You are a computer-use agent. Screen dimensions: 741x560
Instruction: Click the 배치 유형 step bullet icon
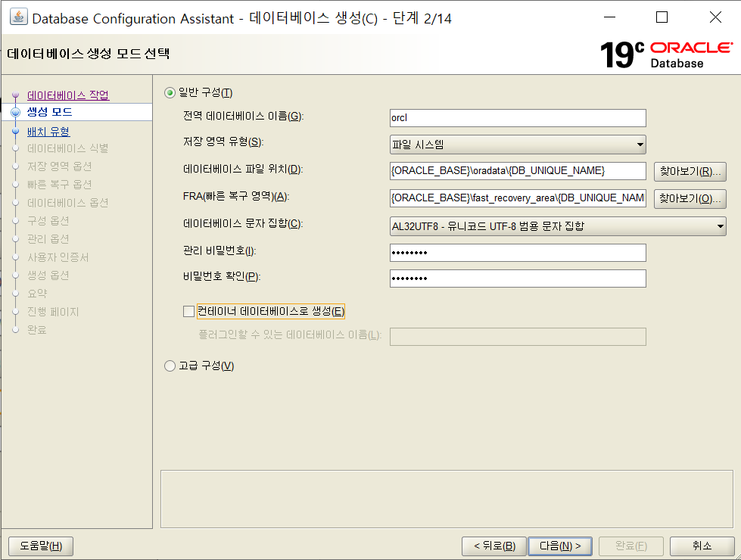coord(16,131)
